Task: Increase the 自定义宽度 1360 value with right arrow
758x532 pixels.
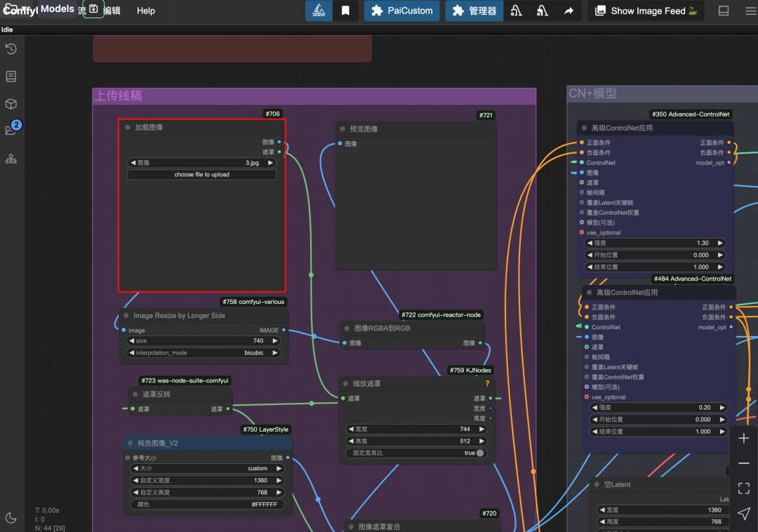Action: (x=279, y=480)
